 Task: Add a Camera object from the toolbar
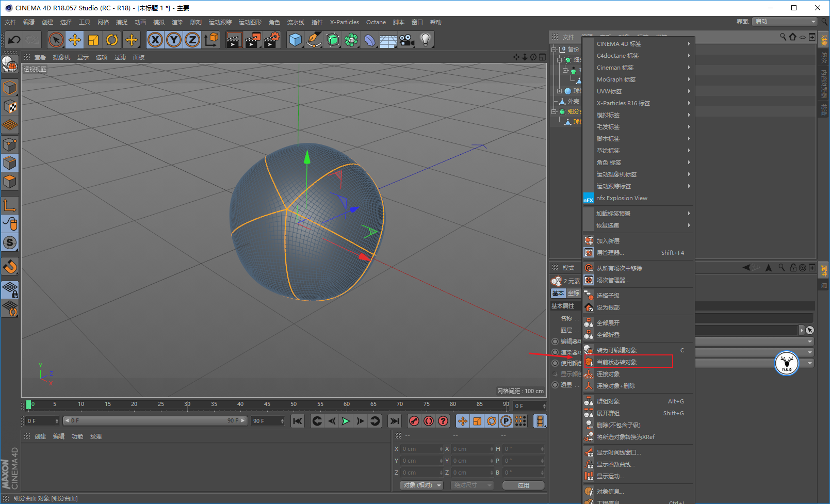407,40
